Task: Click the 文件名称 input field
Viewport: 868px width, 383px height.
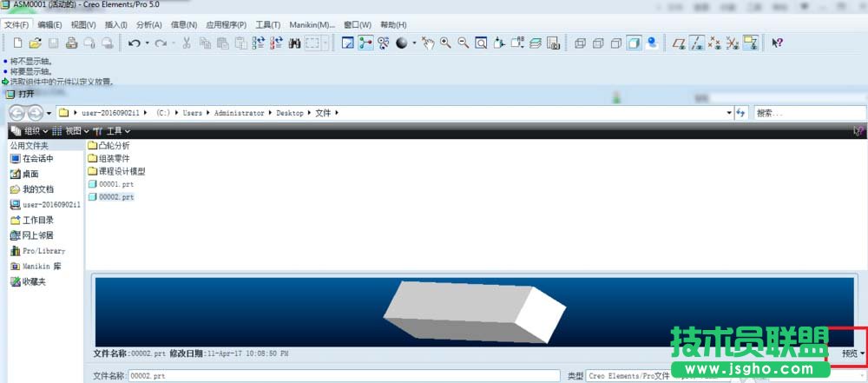Action: pos(343,376)
